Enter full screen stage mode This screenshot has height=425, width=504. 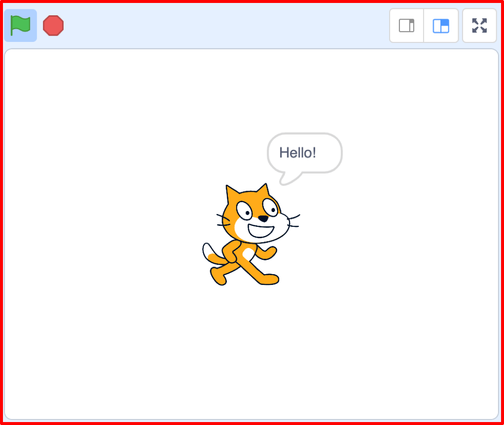(479, 26)
